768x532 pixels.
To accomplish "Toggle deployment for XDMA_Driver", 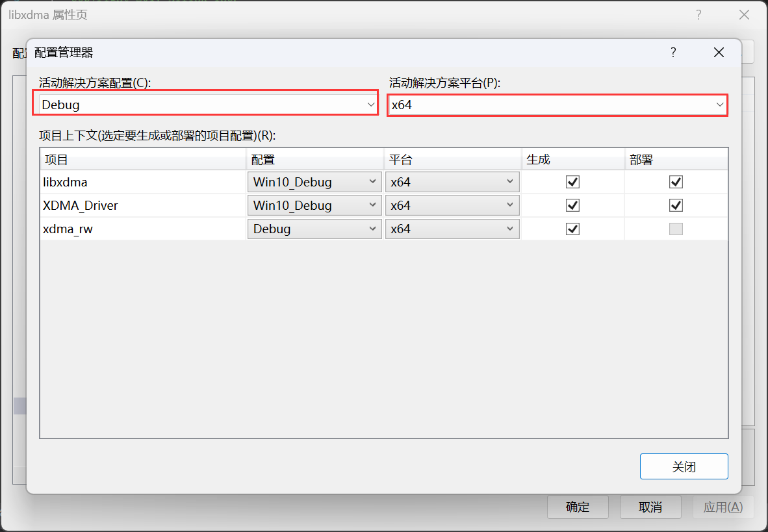I will pos(676,205).
